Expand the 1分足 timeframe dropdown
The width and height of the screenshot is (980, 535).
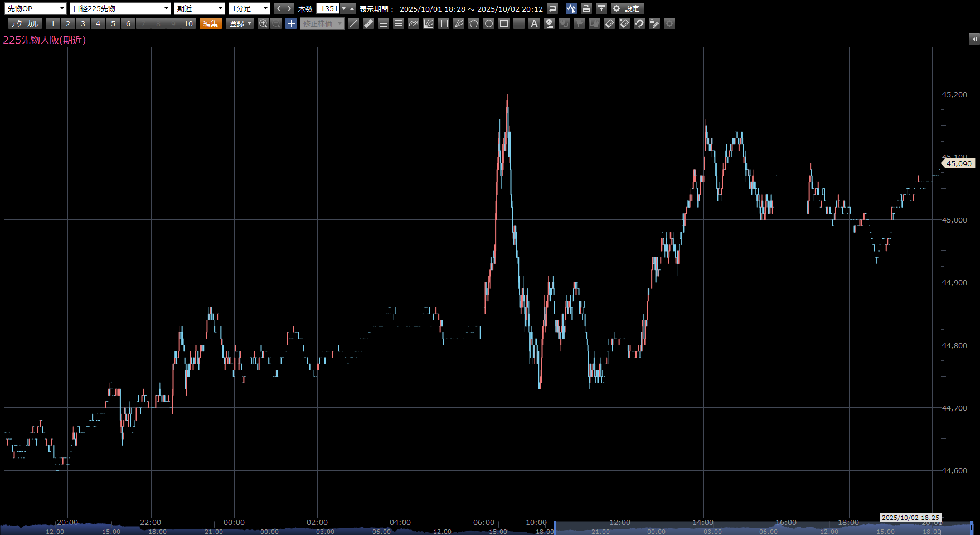pyautogui.click(x=250, y=8)
